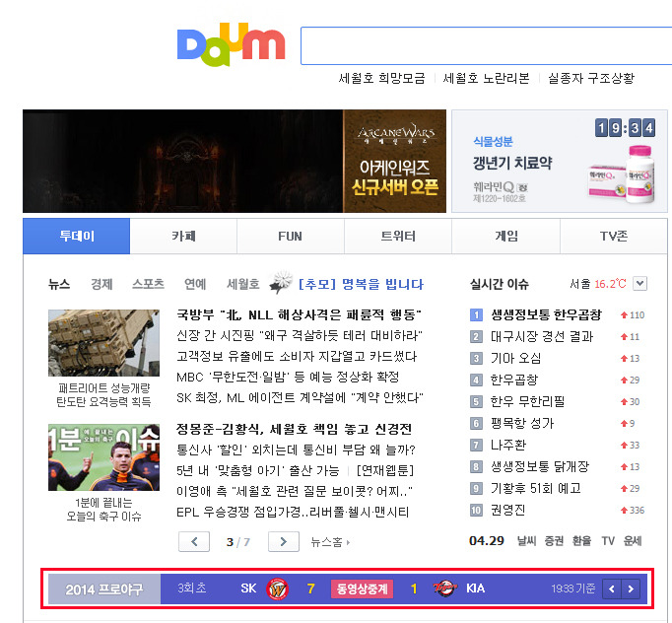Open the 세월호 노란리본 link
The image size is (672, 623).
(486, 78)
